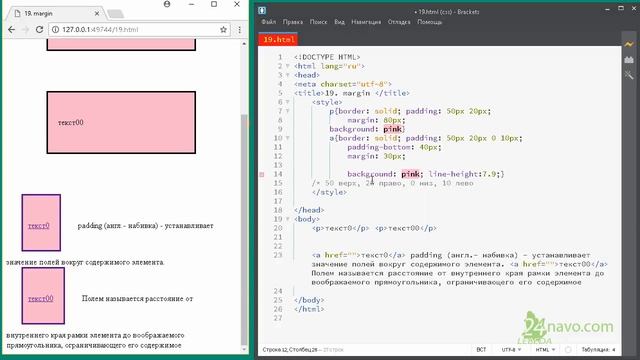Open HTML language mode dropdown

click(545, 350)
